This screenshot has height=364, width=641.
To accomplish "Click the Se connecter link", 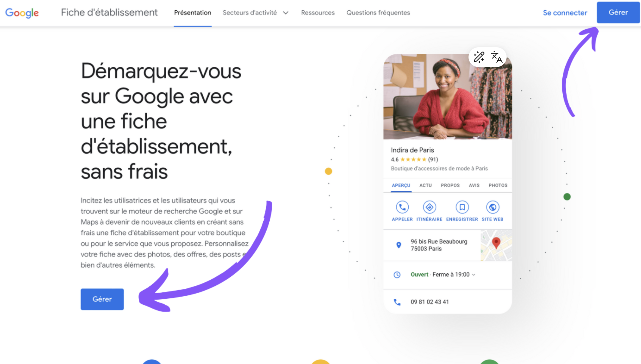I will [565, 13].
